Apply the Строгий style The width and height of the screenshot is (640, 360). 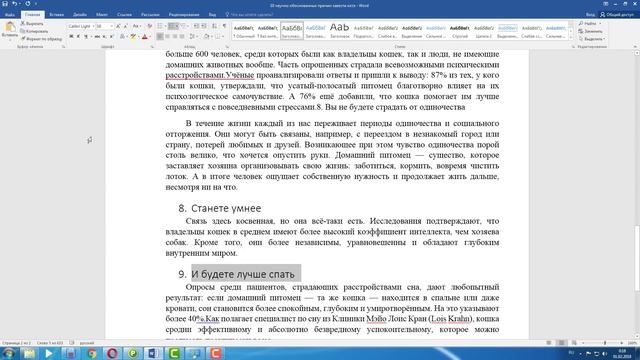coord(460,31)
